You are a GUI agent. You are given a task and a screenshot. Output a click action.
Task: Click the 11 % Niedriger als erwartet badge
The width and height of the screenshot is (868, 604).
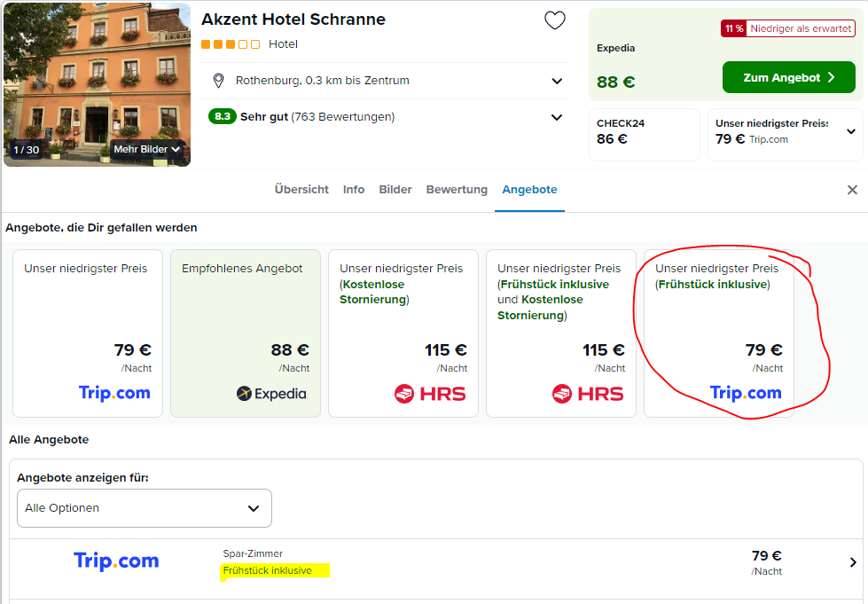click(787, 28)
